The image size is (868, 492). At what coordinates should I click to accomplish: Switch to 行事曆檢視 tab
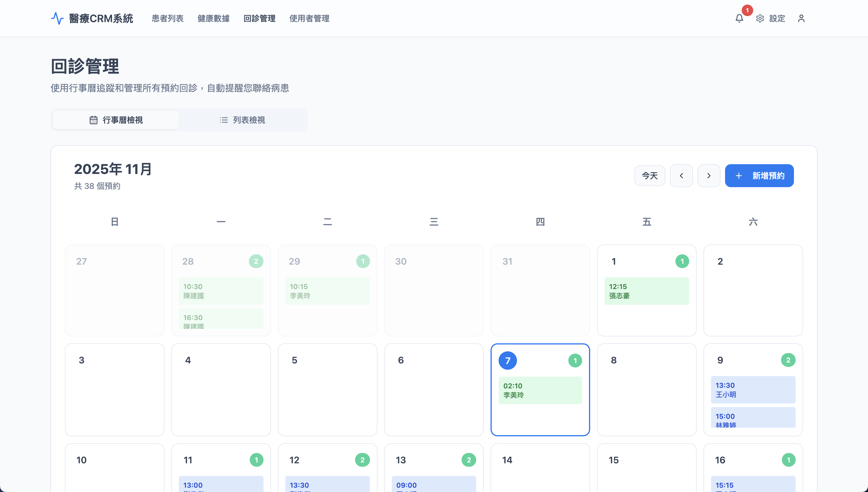[x=116, y=120]
